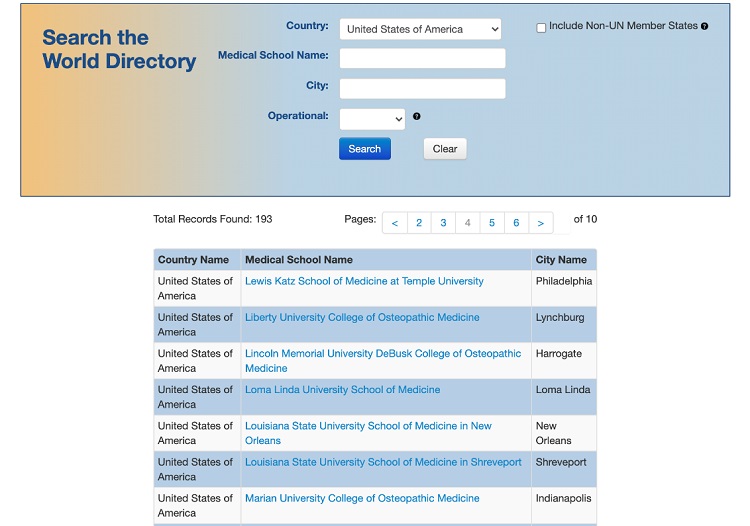Click Country Name cell in Lewis Katz row
Image resolution: width=750 pixels, height=526 pixels.
pos(195,288)
